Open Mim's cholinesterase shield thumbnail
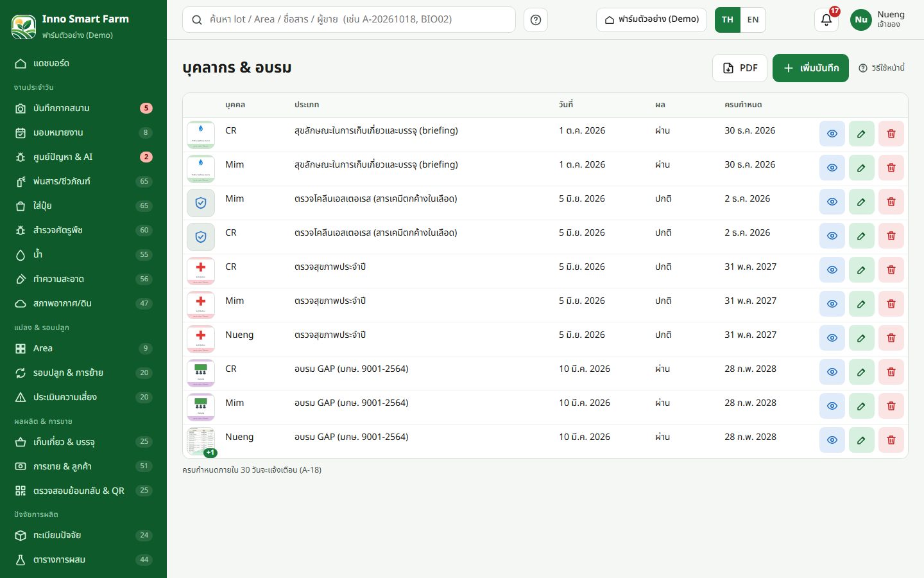This screenshot has height=578, width=924. 201,203
